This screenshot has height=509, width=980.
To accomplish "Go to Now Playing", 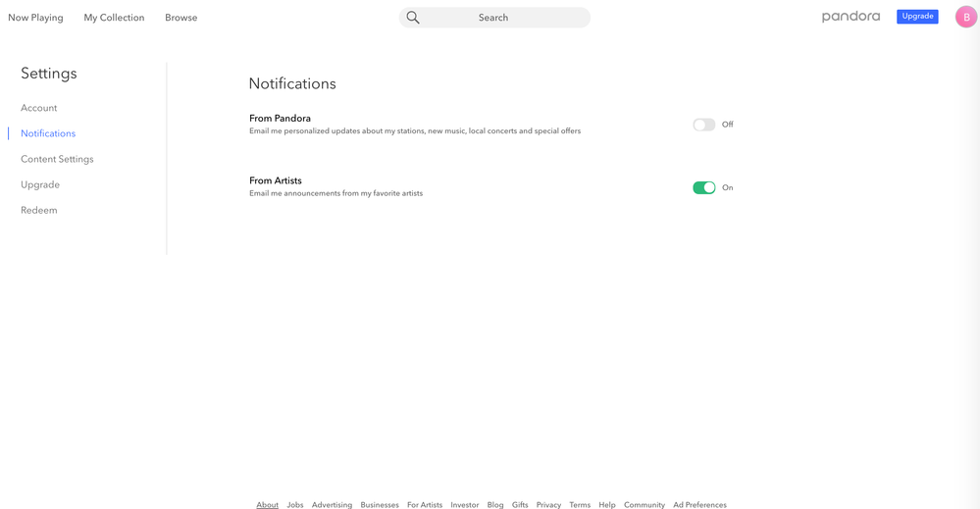I will coord(35,18).
